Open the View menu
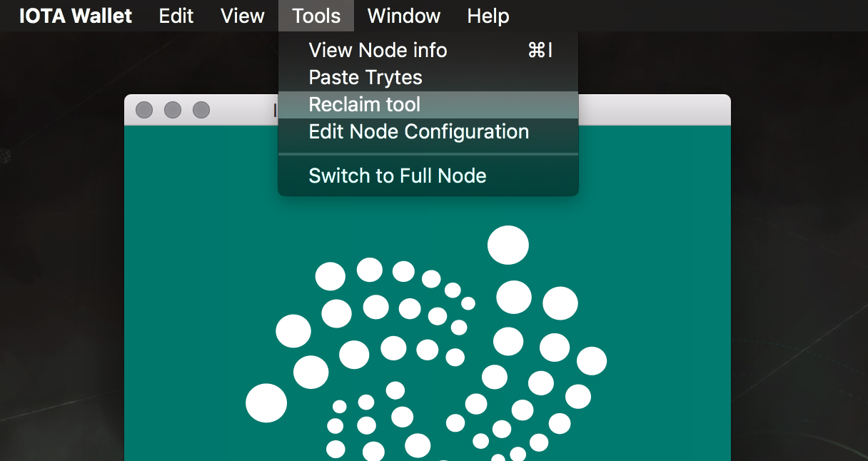Screen dimensions: 868x461 pyautogui.click(x=243, y=16)
